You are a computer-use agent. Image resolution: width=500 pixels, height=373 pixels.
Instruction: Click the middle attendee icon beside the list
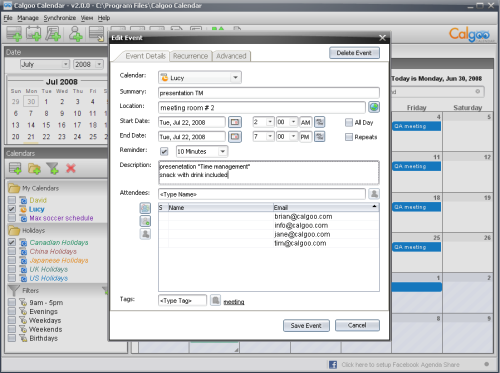145,221
